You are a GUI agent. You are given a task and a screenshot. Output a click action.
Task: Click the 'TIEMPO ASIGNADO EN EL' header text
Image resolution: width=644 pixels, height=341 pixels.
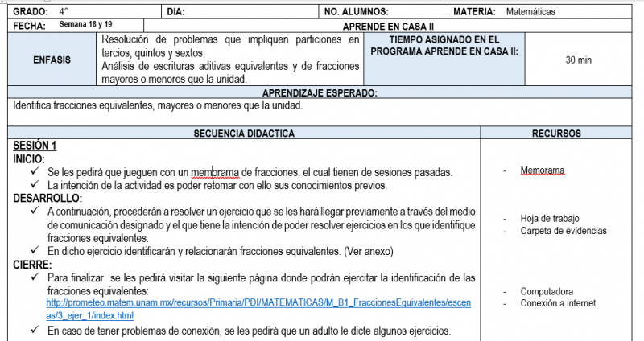click(x=444, y=39)
